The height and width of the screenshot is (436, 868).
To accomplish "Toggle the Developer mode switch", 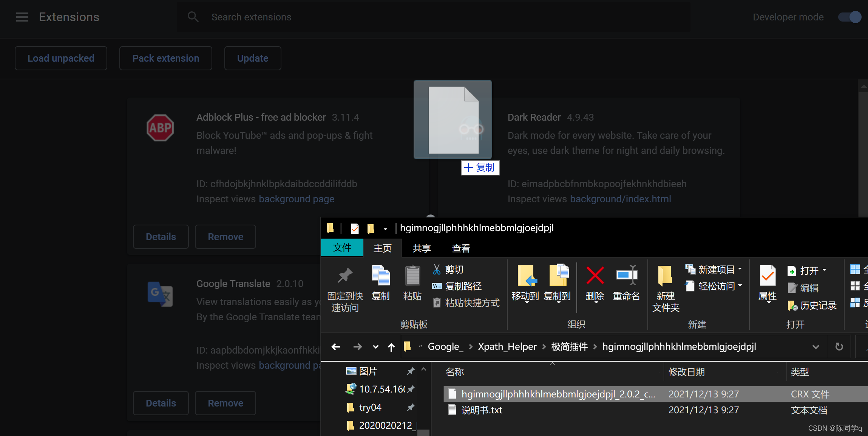I will (x=849, y=17).
